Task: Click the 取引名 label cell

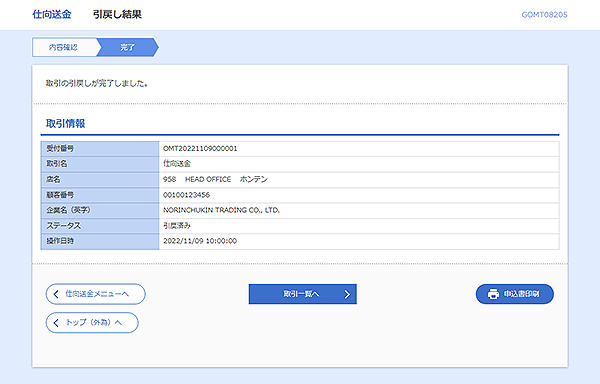Action: pyautogui.click(x=100, y=164)
